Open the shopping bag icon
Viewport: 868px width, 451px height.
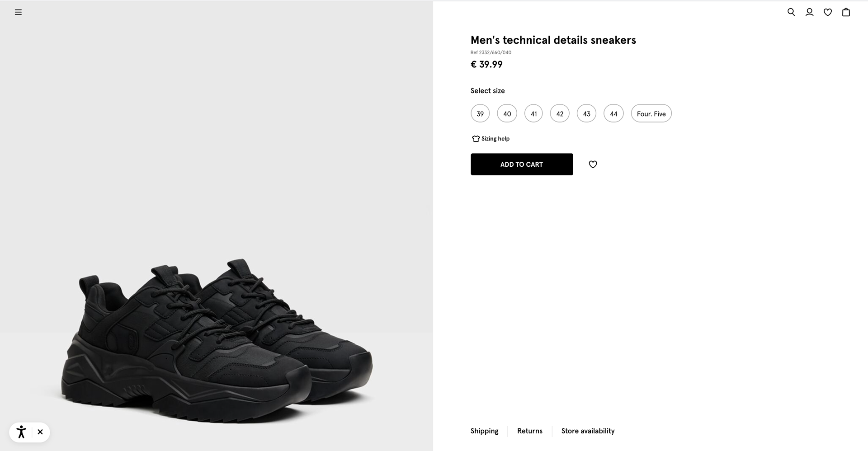coord(846,12)
